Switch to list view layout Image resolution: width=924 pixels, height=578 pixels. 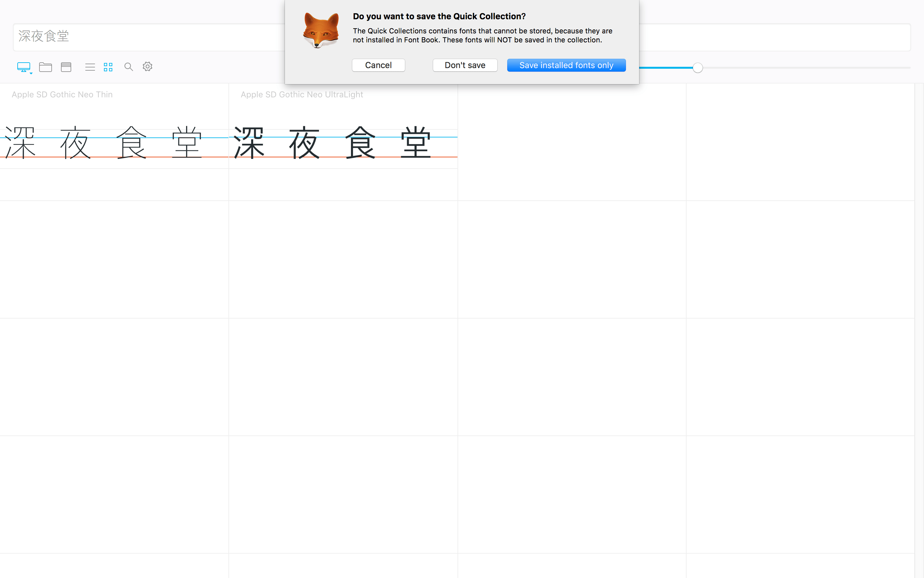(90, 67)
